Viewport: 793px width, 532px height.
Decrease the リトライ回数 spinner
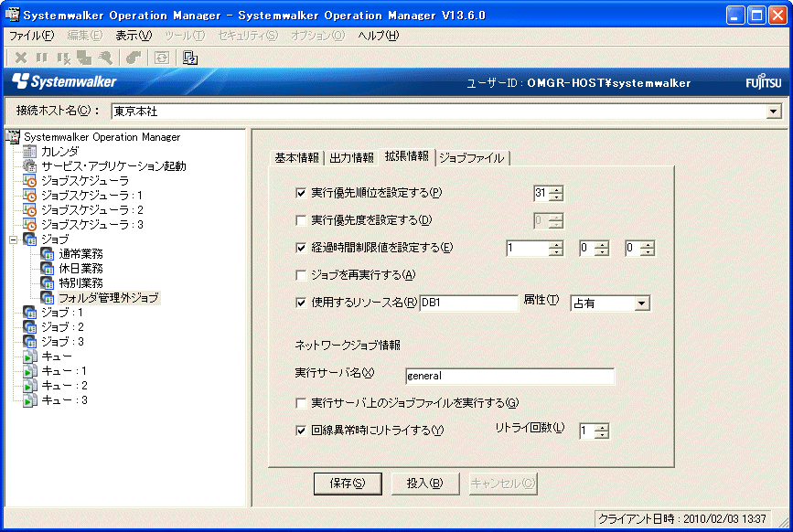pyautogui.click(x=601, y=434)
